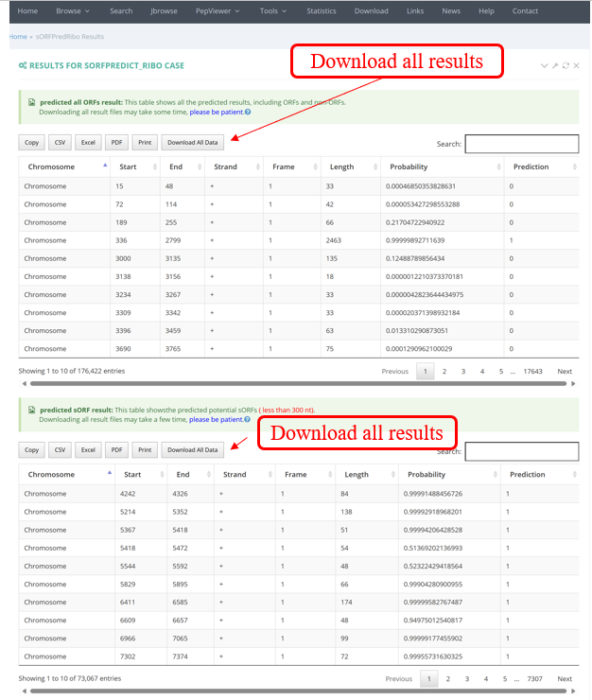Screen dimensions: 592x700
Task: Focus the first table's Search field
Action: coord(521,144)
